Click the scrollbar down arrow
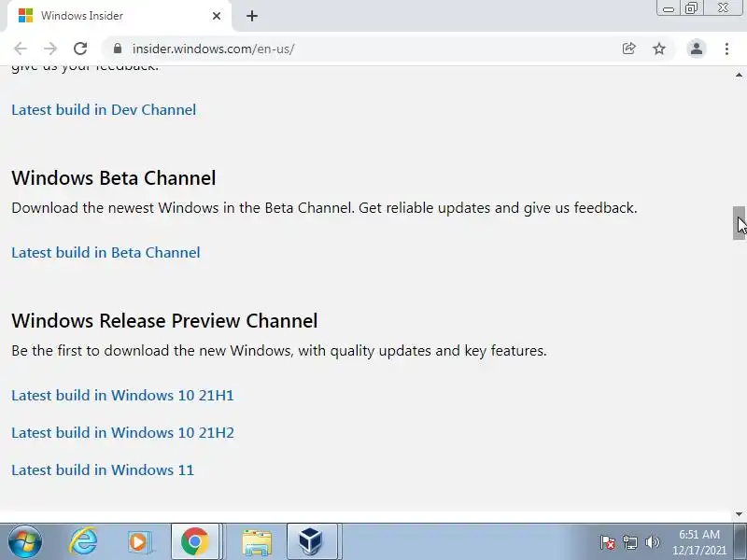 [x=739, y=514]
